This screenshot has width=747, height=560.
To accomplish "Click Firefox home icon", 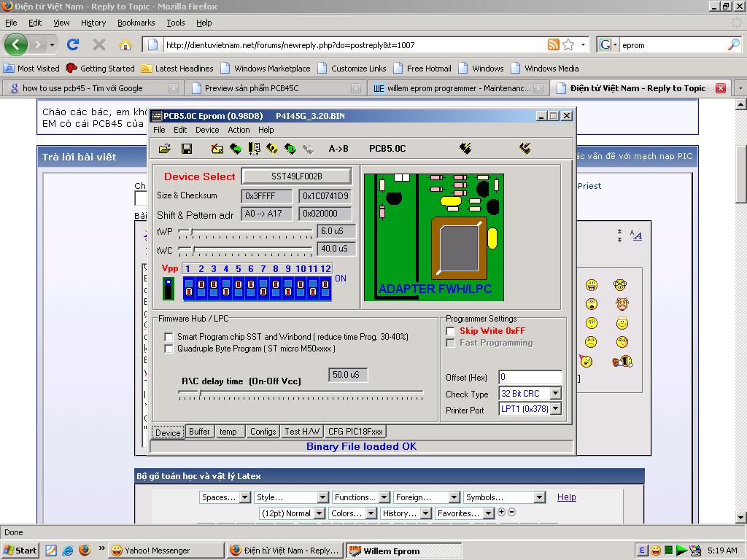I will click(125, 44).
